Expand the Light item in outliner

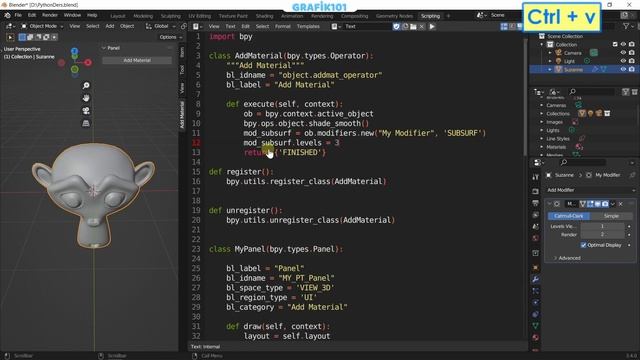(550, 61)
